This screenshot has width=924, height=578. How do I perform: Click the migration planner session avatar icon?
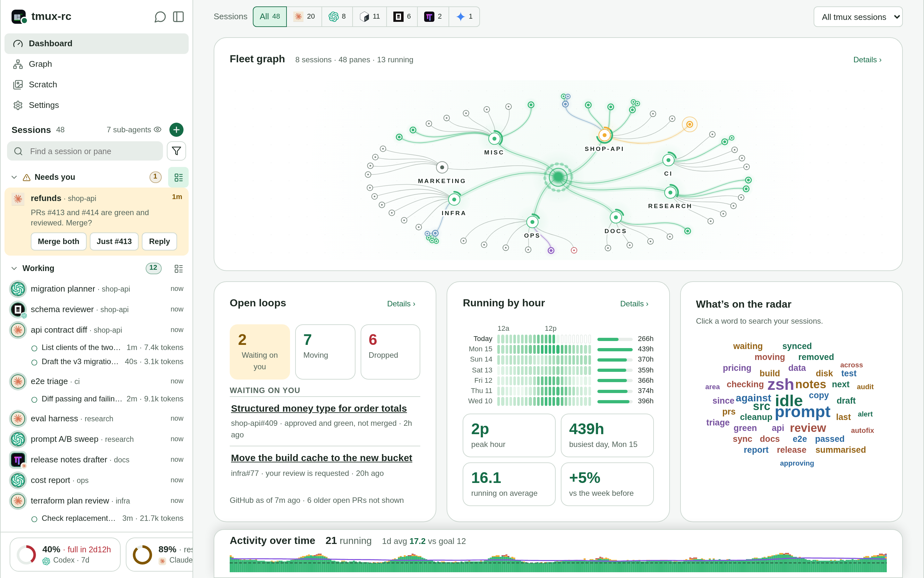18,289
